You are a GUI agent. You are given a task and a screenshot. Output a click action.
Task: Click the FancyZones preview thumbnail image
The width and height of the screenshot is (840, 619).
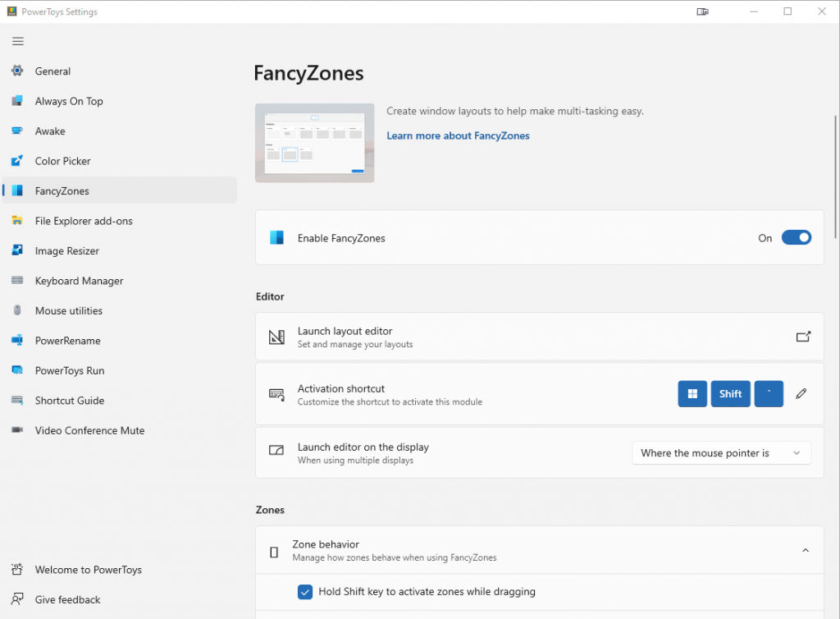pyautogui.click(x=314, y=143)
